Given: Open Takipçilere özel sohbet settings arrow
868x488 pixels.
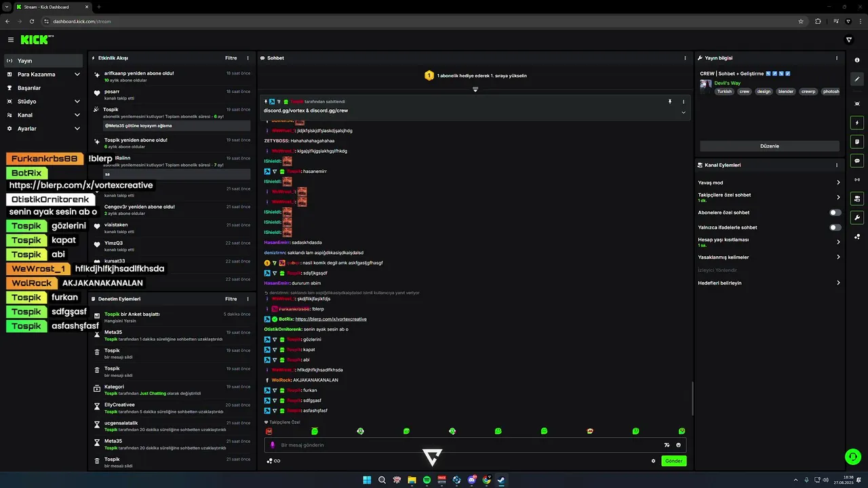Looking at the screenshot, I should click(838, 197).
